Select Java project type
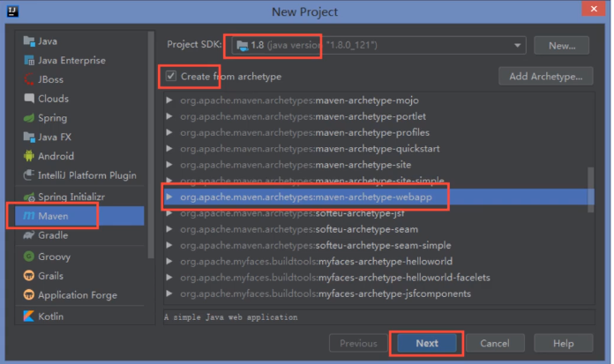Viewport: 614px width, 364px height. pyautogui.click(x=80, y=41)
